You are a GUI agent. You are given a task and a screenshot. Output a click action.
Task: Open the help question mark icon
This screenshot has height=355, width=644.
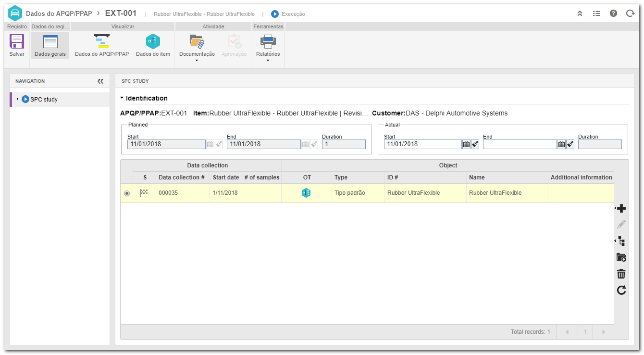[613, 13]
